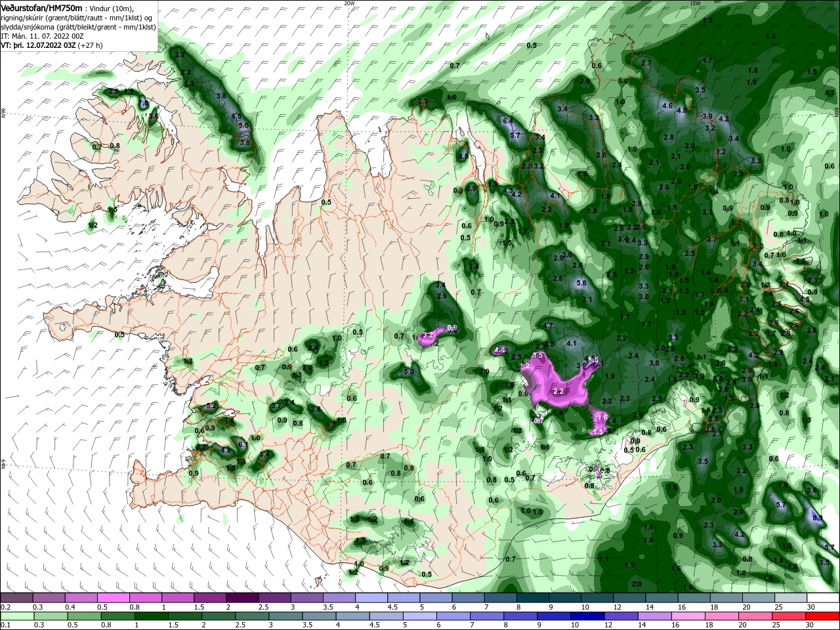Click the 'IT: Mán. 11. 07. 2022 00Z' line
This screenshot has height=630, width=840.
(x=42, y=36)
